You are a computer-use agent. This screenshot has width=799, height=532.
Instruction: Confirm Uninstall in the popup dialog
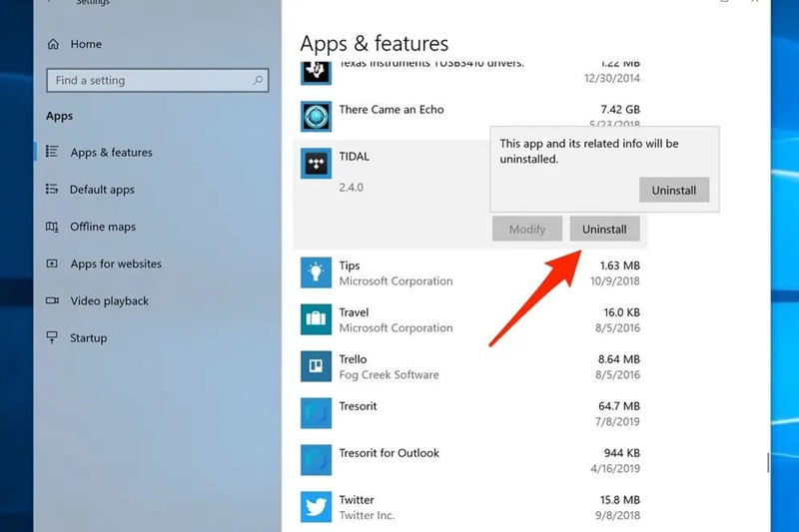pyautogui.click(x=674, y=190)
